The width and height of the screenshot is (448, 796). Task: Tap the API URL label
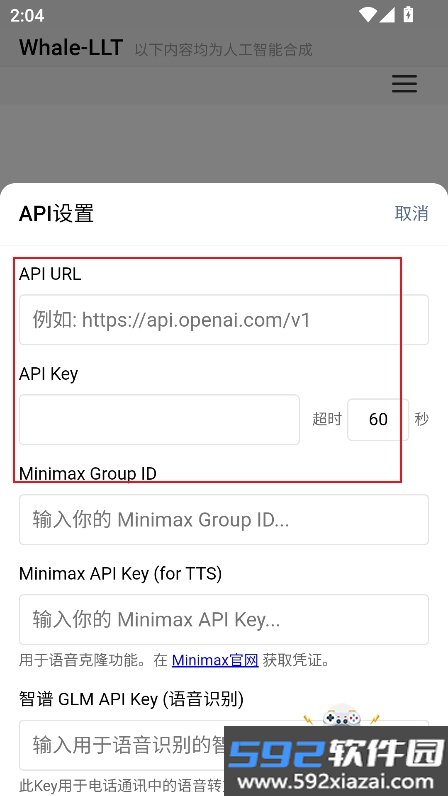pos(50,274)
